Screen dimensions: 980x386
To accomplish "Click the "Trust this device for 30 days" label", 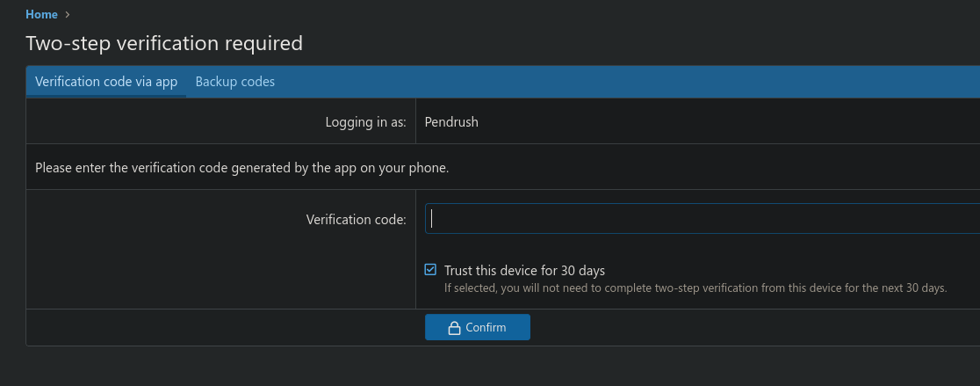I will [524, 271].
